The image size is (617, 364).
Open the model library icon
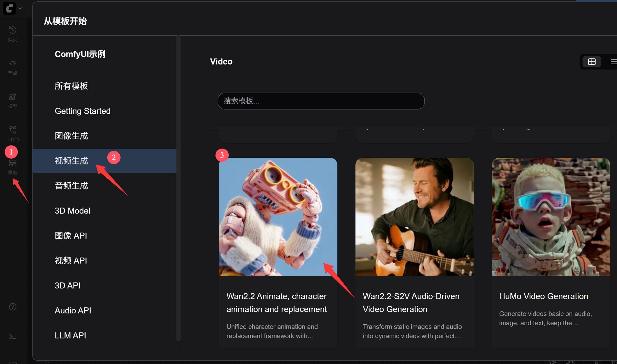pos(13,97)
